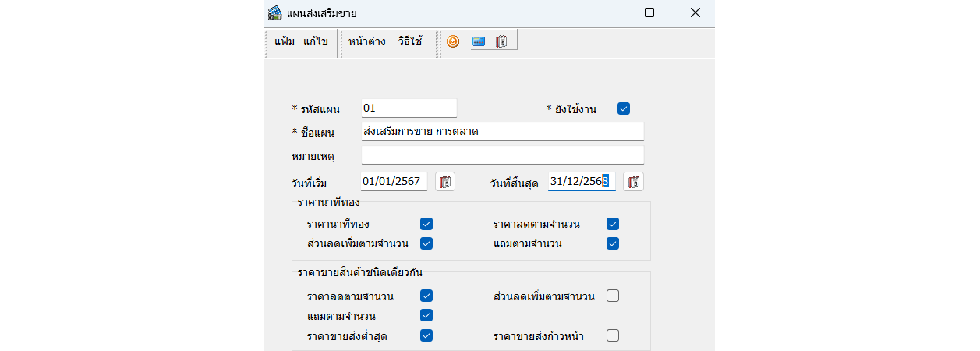This screenshot has width=980, height=351.
Task: Click the ชื่อแผน name field
Action: pyautogui.click(x=503, y=131)
